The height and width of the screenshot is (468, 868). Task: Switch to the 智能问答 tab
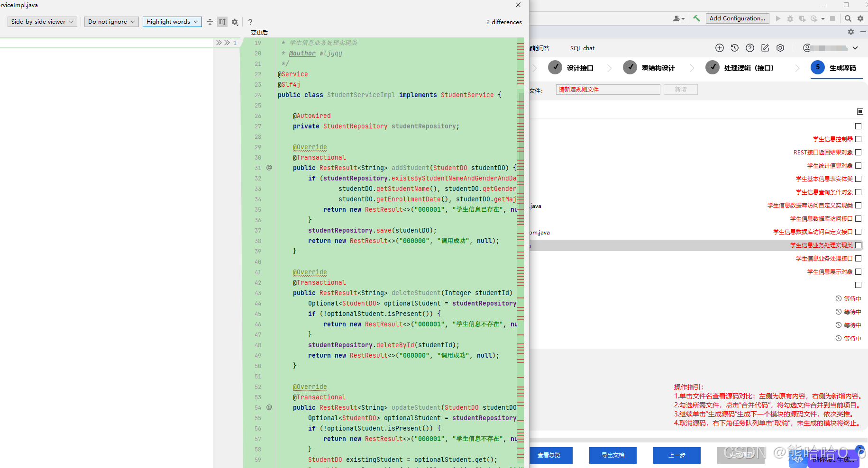click(540, 48)
